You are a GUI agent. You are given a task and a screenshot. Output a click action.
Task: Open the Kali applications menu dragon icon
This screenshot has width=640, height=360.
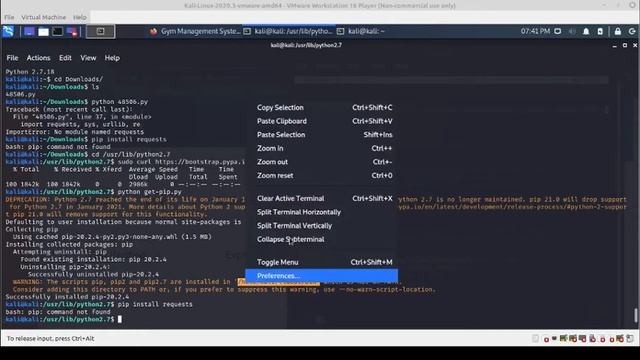[8, 31]
